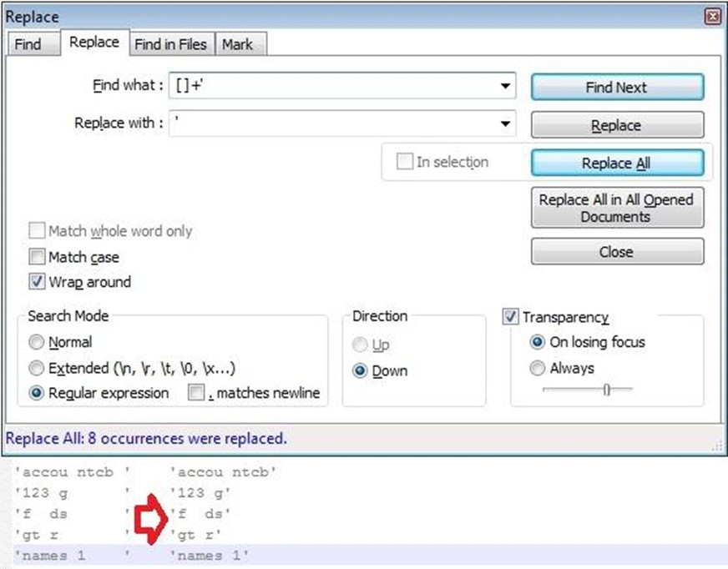
Task: Click the Replace with text field
Action: [x=333, y=123]
